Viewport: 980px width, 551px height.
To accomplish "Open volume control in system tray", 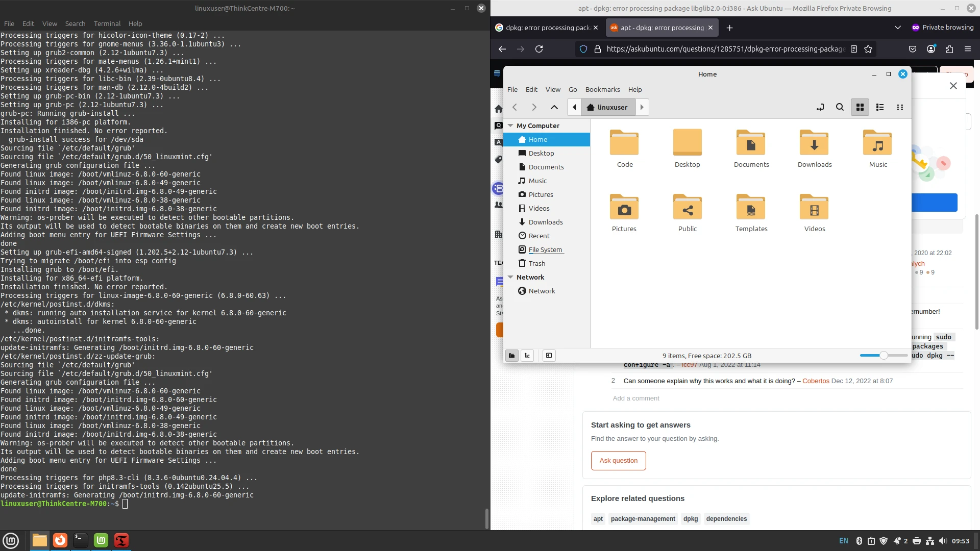I will (943, 541).
